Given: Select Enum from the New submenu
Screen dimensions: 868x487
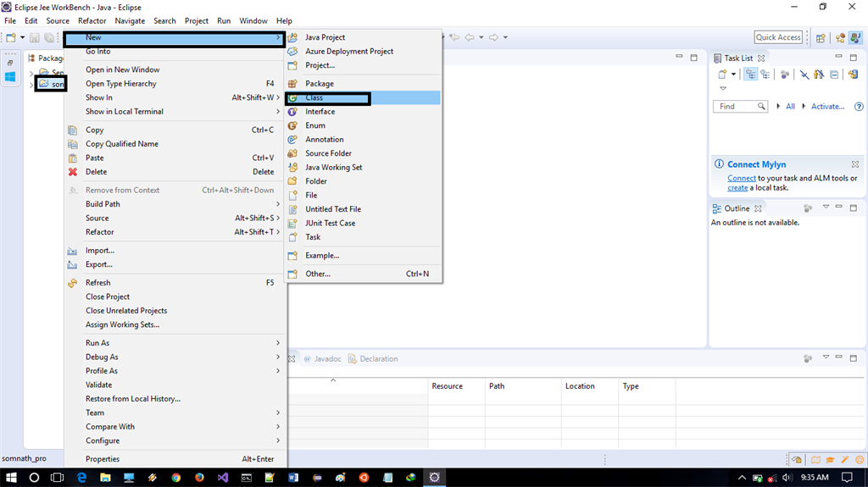Looking at the screenshot, I should pyautogui.click(x=363, y=125).
